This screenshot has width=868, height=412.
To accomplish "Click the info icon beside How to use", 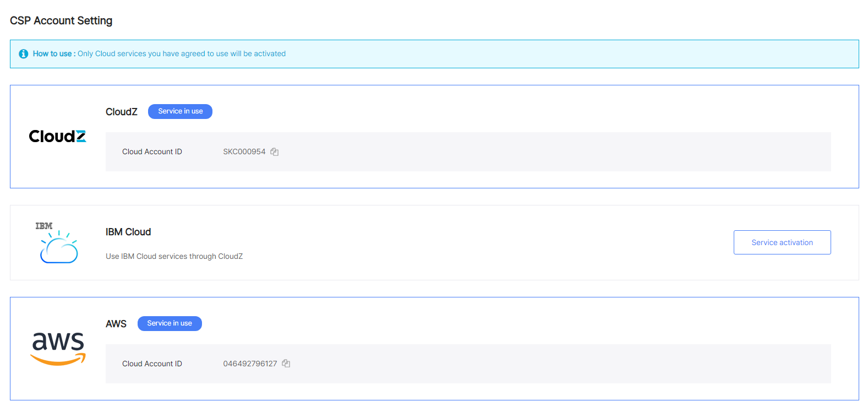I will pyautogui.click(x=24, y=54).
